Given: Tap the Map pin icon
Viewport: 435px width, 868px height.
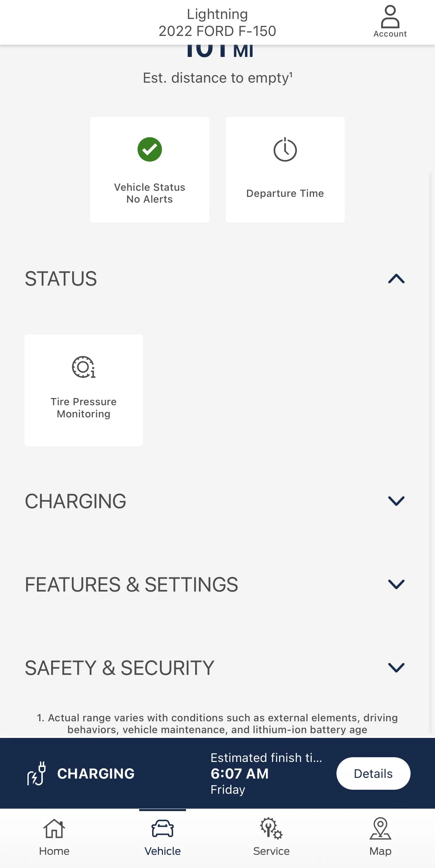Looking at the screenshot, I should point(380,828).
